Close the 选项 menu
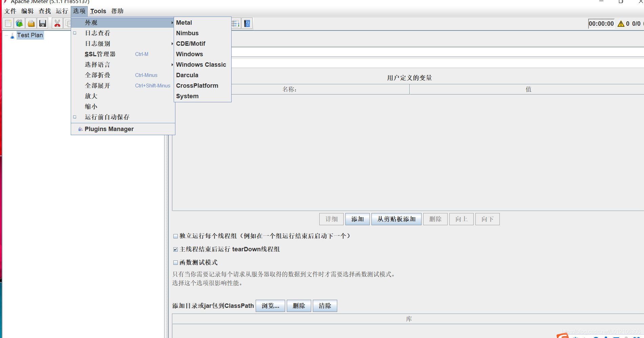The height and width of the screenshot is (338, 644). [79, 11]
